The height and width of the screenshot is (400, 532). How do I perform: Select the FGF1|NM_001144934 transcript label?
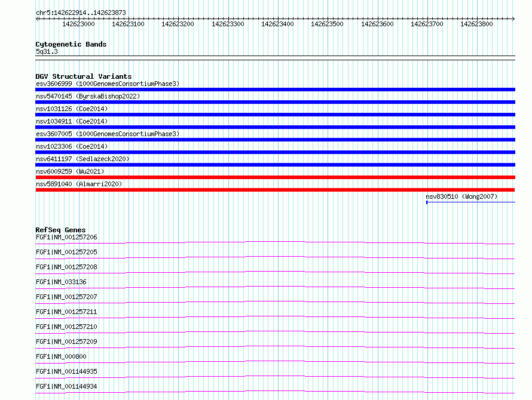pos(66,386)
